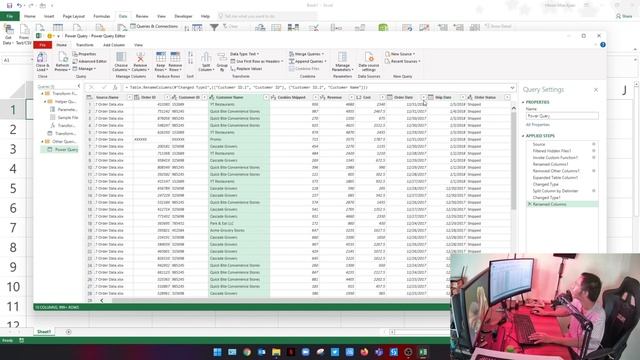Screen dimensions: 640x360
Task: Click the Split Column icon
Action: (x=206, y=58)
